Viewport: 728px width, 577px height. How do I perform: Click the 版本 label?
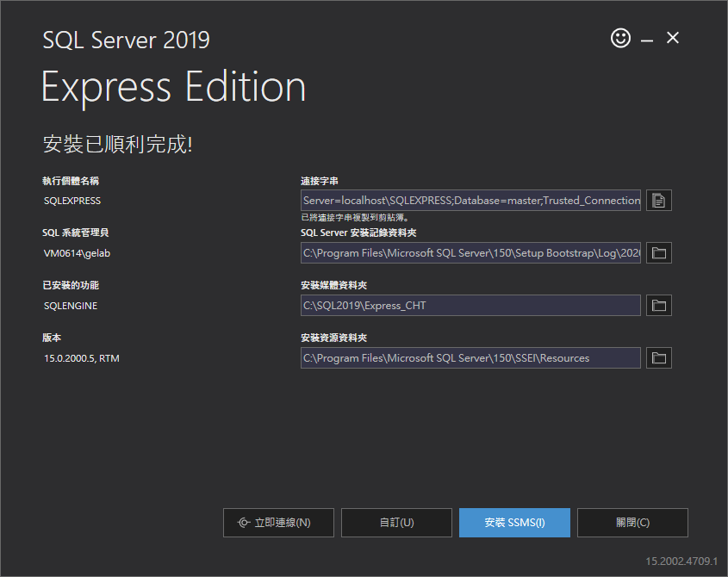(x=52, y=338)
